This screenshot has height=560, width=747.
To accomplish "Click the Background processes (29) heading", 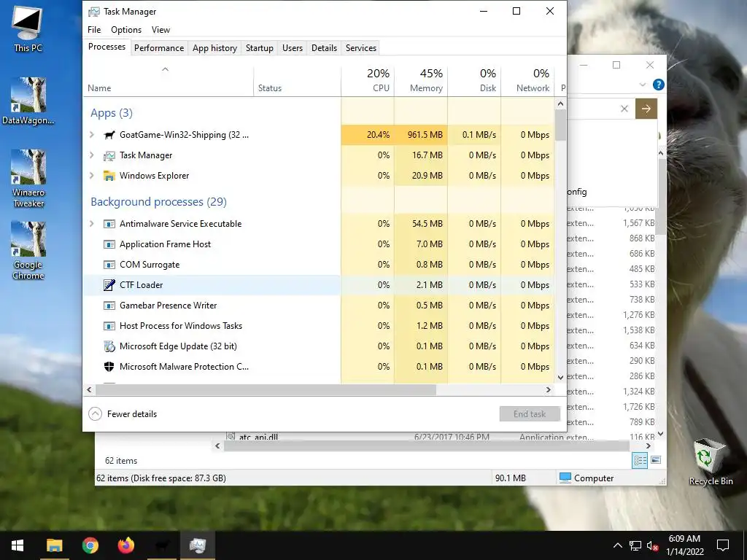I will (x=158, y=202).
